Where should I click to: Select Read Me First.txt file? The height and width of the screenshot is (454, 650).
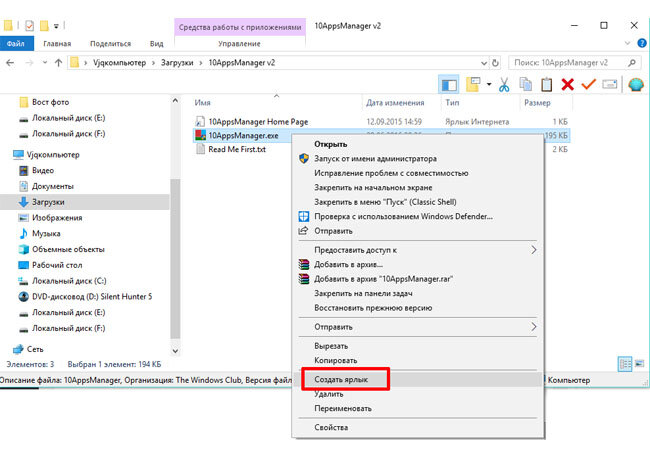(x=237, y=150)
